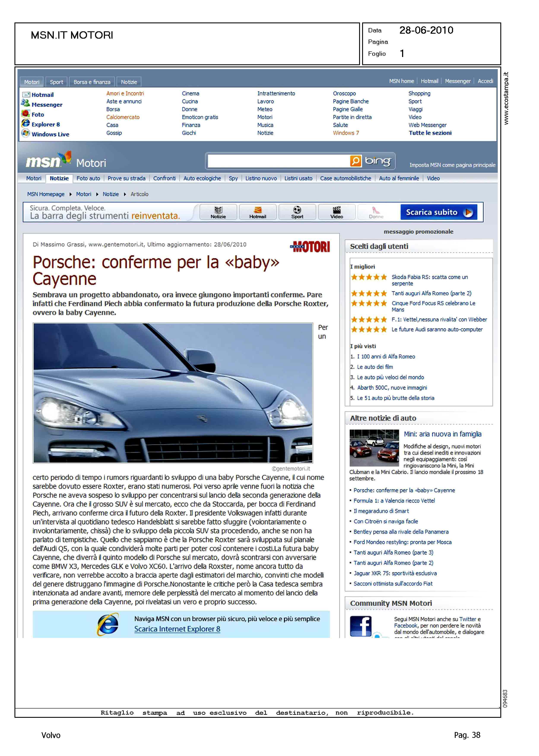This screenshot has width=539, height=756.
Task: Open the Mini: aria nuova in famiglia headline
Action: [442, 434]
